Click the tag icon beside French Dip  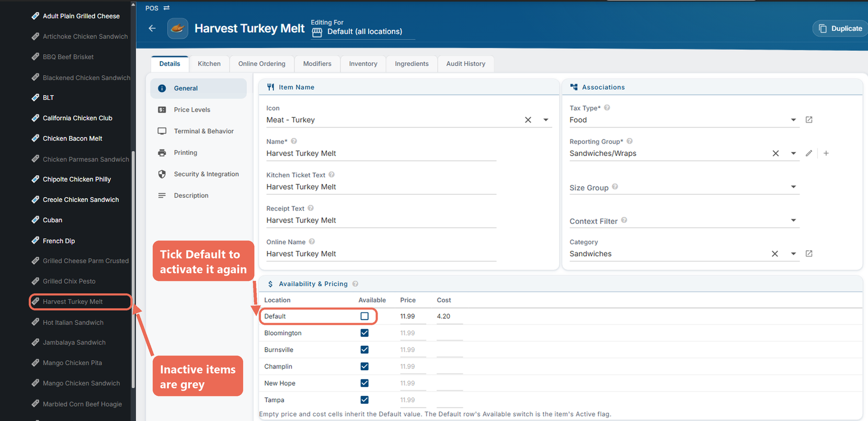35,241
